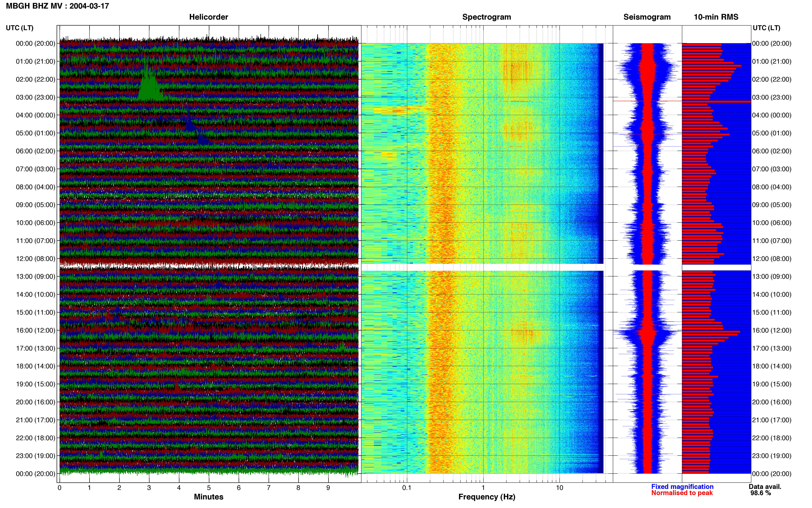Click the Minutes axis title
Image resolution: width=812 pixels, height=508 pixels.
209,497
